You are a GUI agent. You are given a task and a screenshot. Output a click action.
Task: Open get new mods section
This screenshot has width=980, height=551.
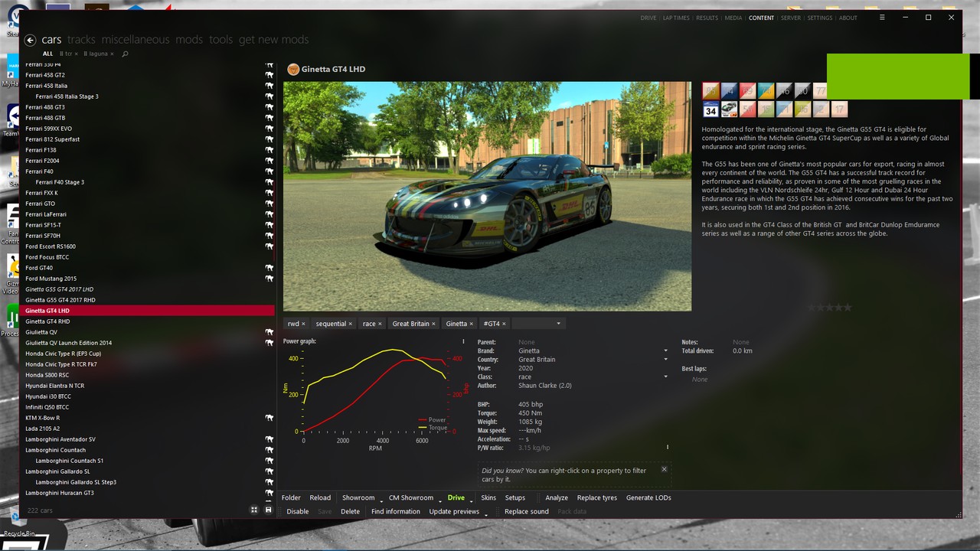click(x=273, y=40)
